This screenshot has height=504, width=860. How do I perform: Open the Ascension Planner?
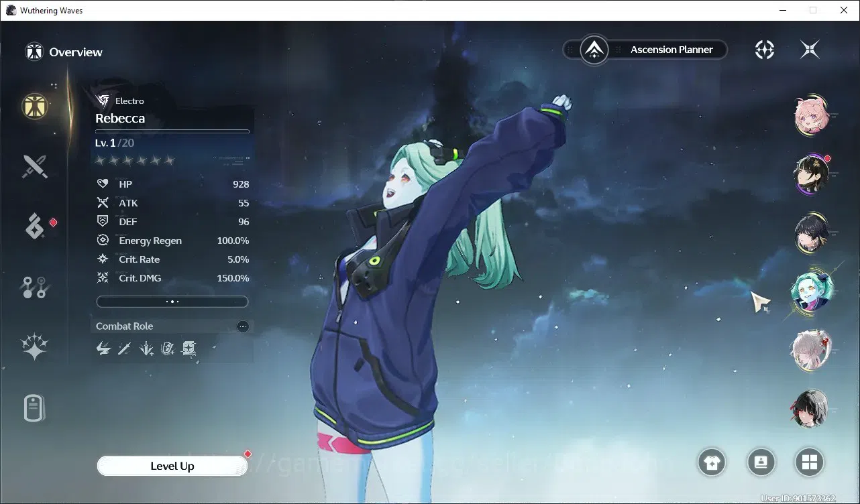[x=646, y=50]
